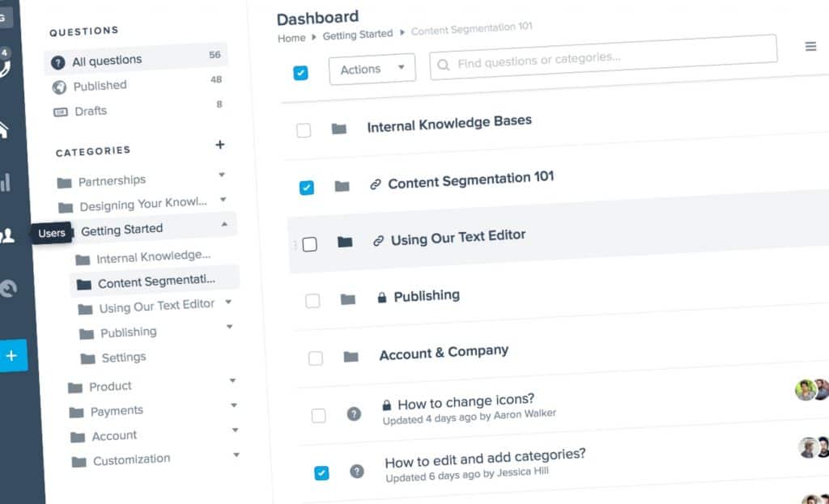The height and width of the screenshot is (504, 829).
Task: Click the plus icon next to Categories
Action: 220,144
